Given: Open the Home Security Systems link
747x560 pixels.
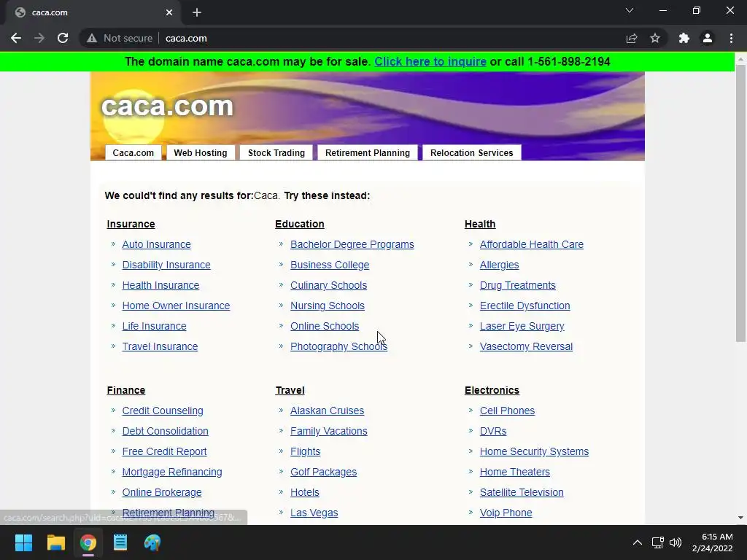Looking at the screenshot, I should [x=534, y=451].
